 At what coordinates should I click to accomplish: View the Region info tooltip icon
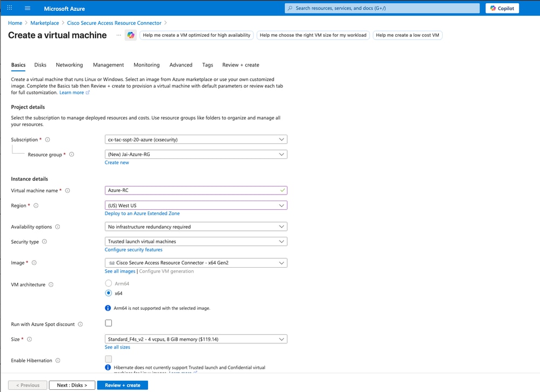click(x=36, y=205)
